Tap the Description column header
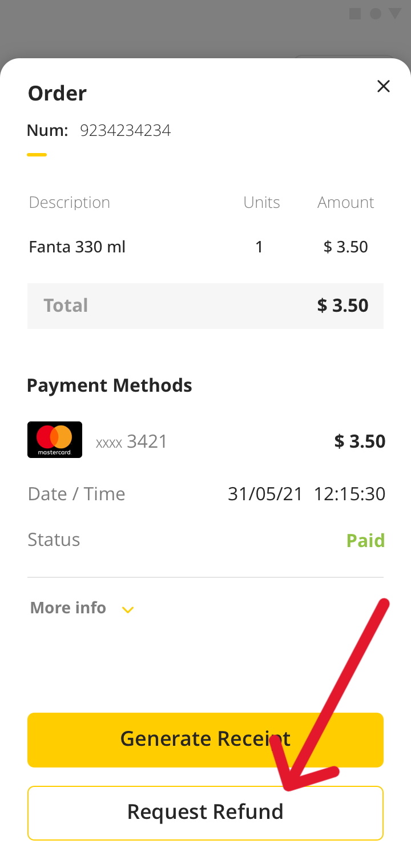The height and width of the screenshot is (868, 411). [x=69, y=203]
